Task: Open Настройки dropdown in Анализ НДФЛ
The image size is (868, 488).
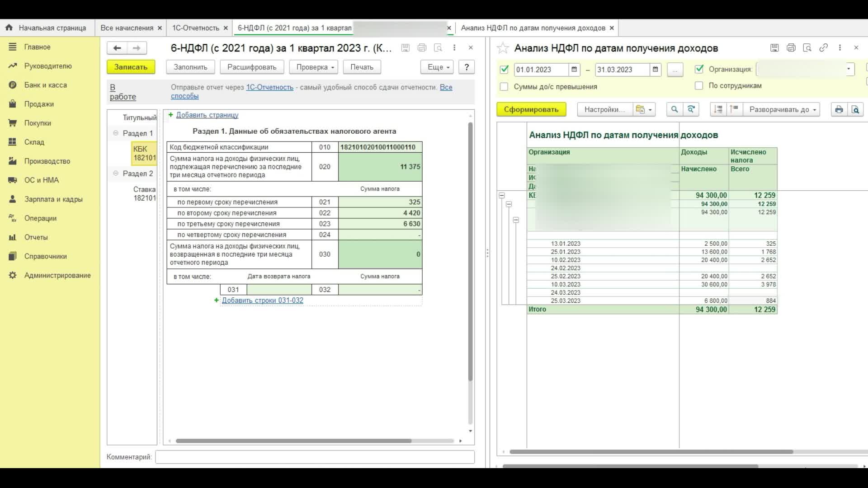Action: coord(651,109)
